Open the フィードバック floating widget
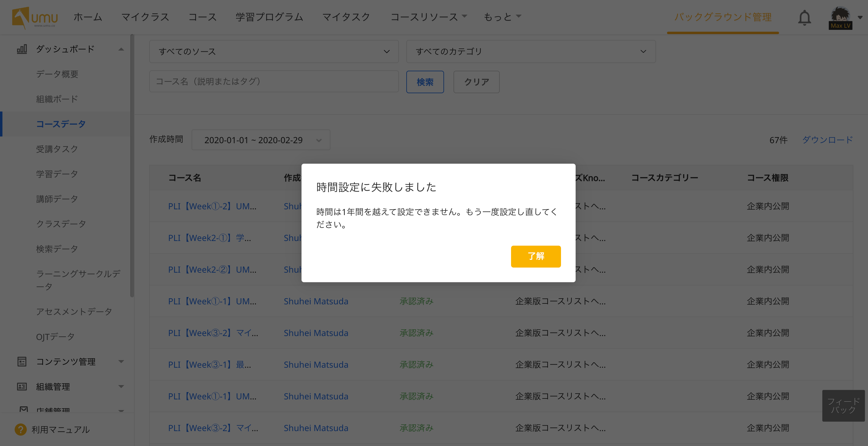The image size is (868, 446). 843,405
